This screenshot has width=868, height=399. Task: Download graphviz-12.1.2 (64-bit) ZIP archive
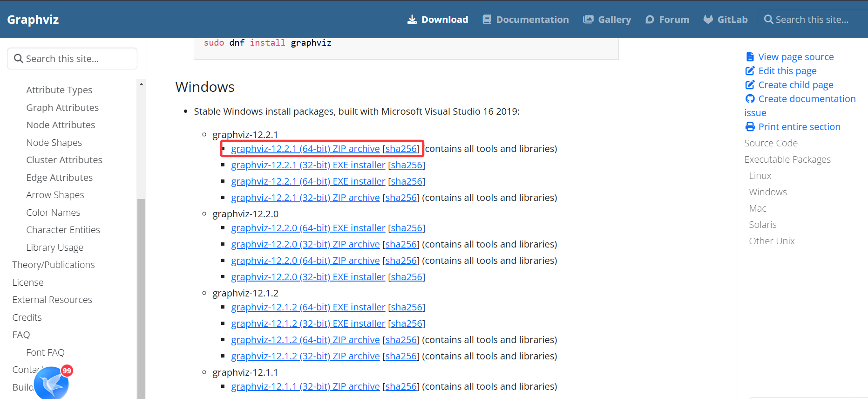pyautogui.click(x=305, y=340)
